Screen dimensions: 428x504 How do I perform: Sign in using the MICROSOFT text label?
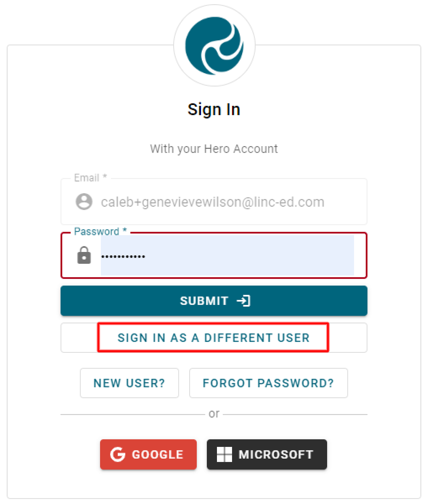tap(276, 455)
